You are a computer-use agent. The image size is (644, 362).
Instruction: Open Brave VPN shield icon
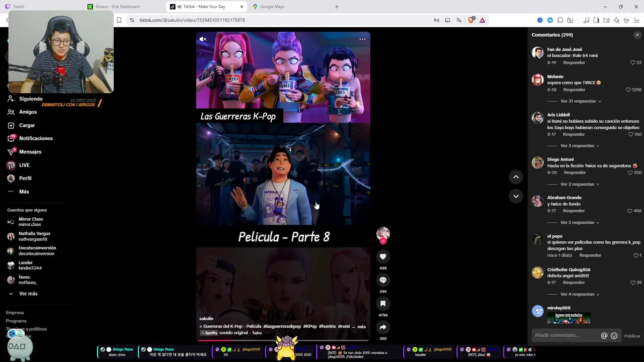pos(626,20)
